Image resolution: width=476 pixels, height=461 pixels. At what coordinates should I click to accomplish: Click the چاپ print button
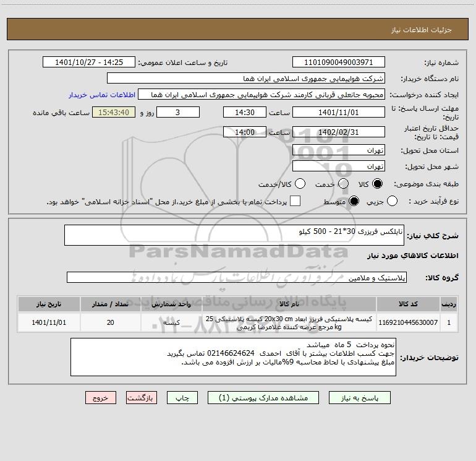(x=182, y=398)
